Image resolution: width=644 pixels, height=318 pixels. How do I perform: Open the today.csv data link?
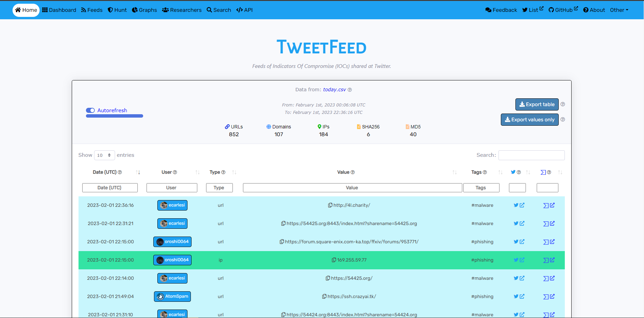point(334,90)
